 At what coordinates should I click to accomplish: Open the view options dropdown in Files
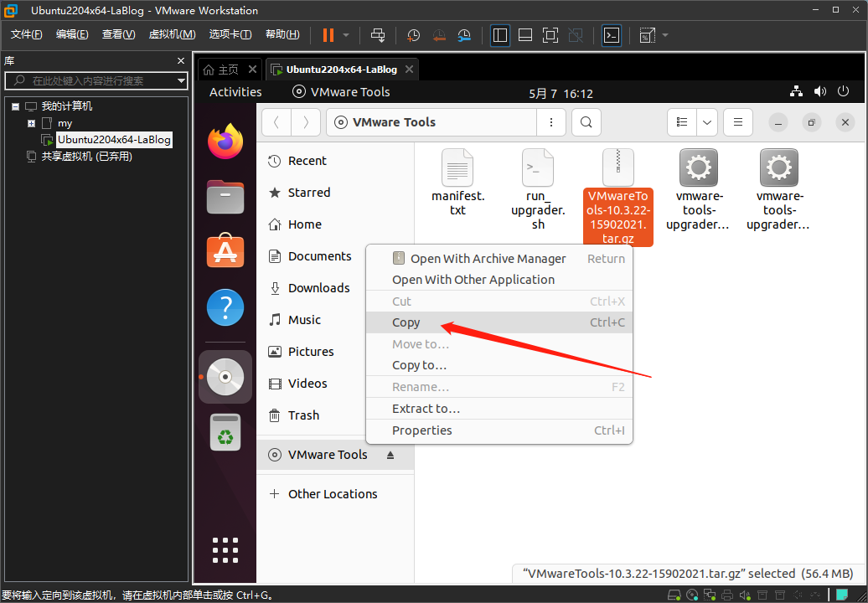707,122
